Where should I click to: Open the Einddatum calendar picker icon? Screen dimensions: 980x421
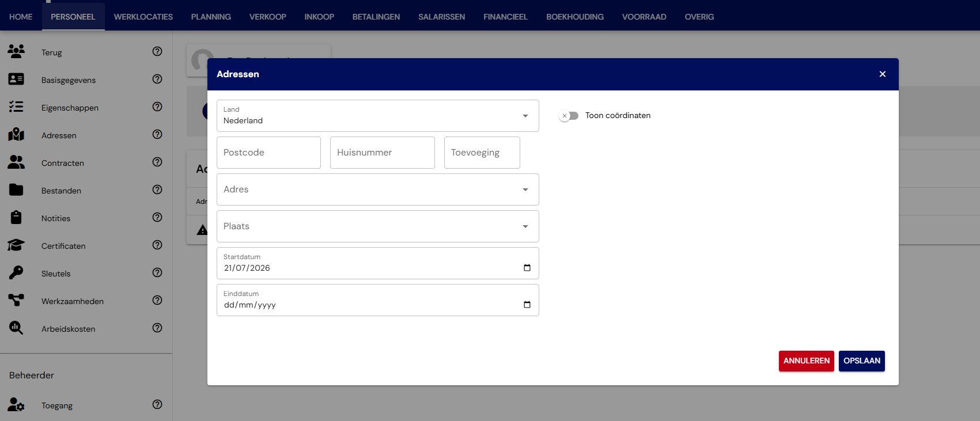coord(527,305)
